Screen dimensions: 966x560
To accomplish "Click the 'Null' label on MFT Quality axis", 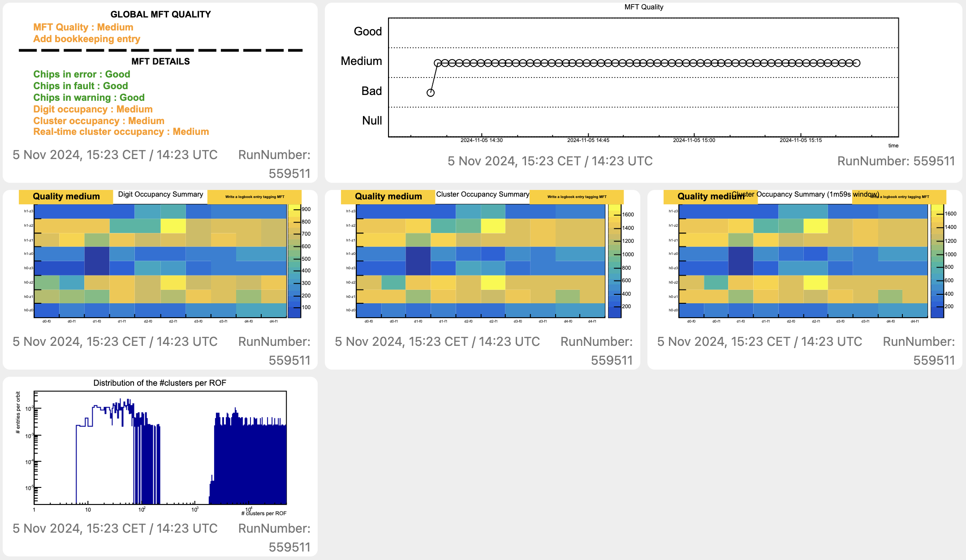I will pos(372,121).
